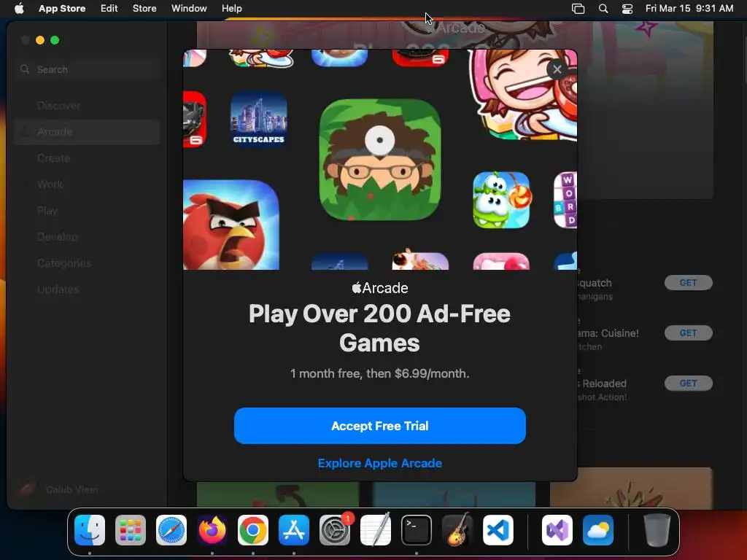This screenshot has height=560, width=747.
Task: Click GET for the Reloaded game
Action: coord(689,384)
